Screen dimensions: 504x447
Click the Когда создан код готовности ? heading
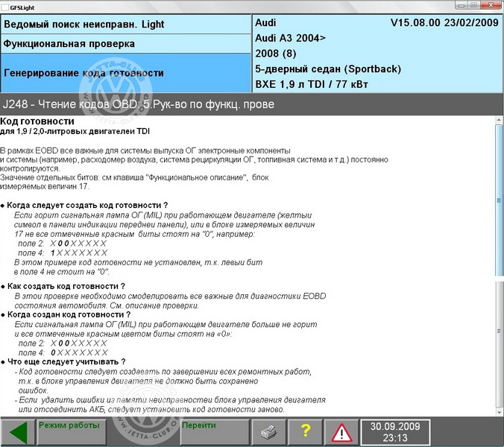[69, 314]
